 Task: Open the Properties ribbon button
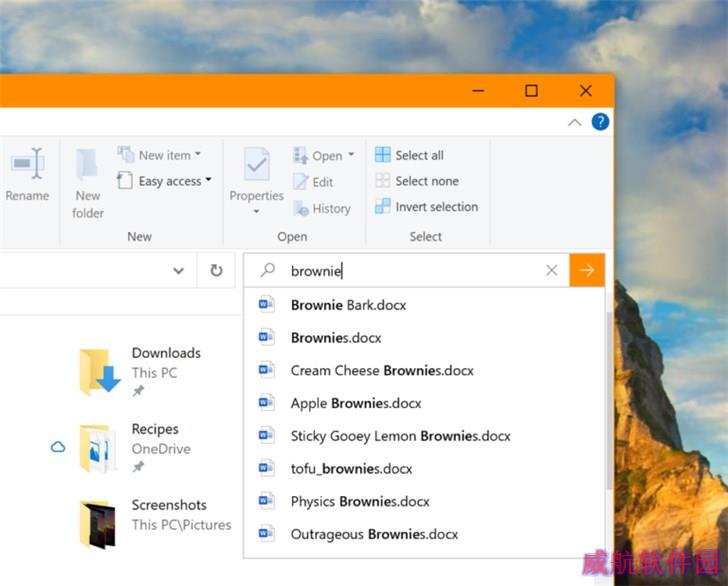(x=256, y=174)
